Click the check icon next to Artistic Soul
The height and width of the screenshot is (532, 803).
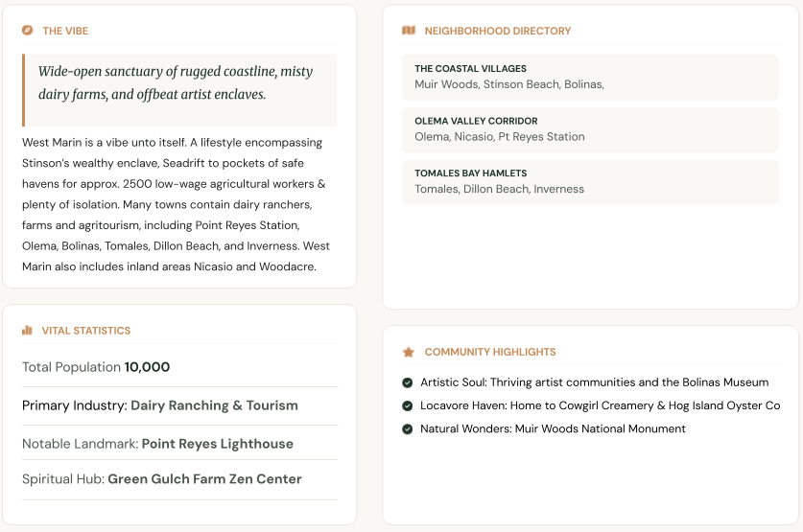point(408,382)
